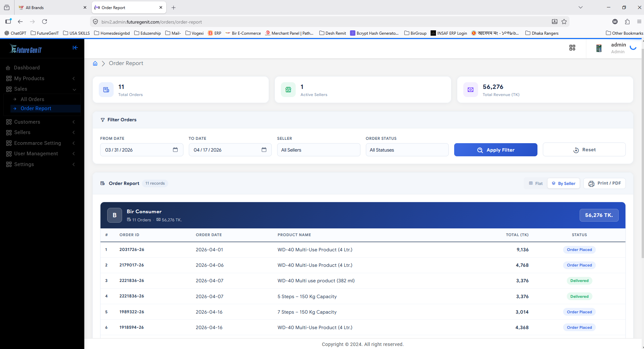Switch to By Seller view
The width and height of the screenshot is (644, 349).
tap(563, 183)
